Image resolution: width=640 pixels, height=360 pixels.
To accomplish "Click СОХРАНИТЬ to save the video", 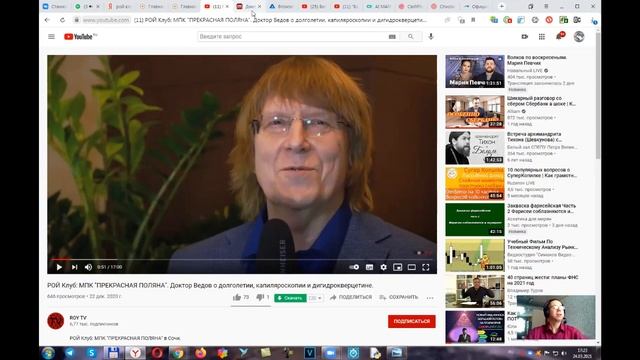I will click(398, 297).
